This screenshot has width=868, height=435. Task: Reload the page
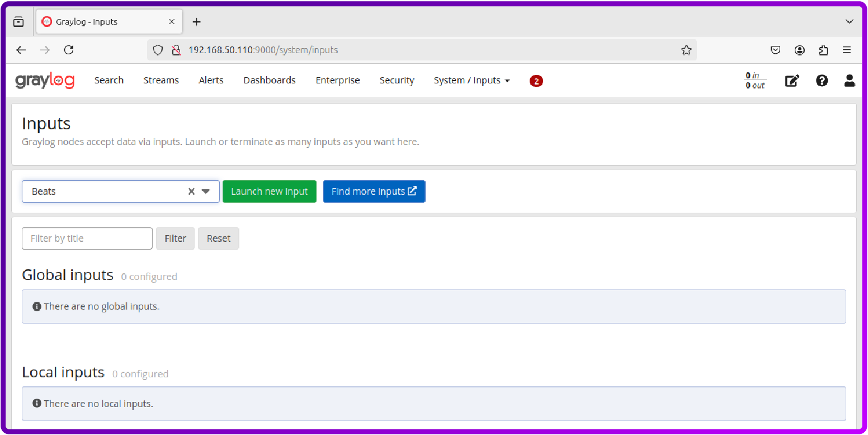click(68, 50)
